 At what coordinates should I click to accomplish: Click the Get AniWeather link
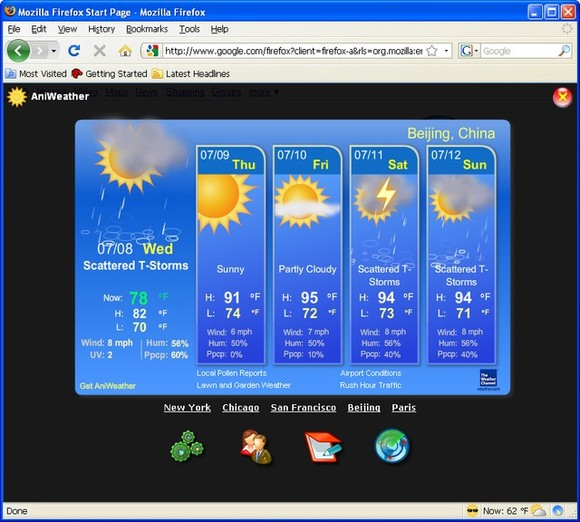(x=108, y=386)
